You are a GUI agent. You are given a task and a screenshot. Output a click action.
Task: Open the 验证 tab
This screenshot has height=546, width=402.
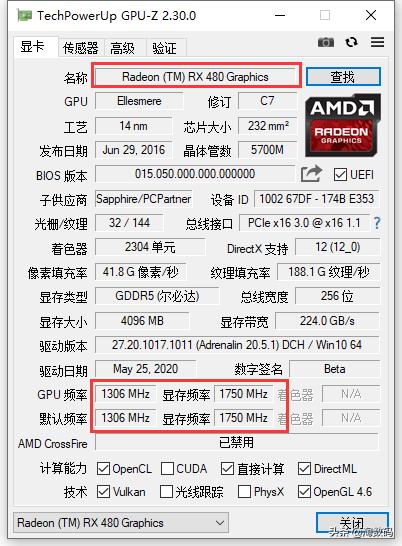pyautogui.click(x=164, y=48)
